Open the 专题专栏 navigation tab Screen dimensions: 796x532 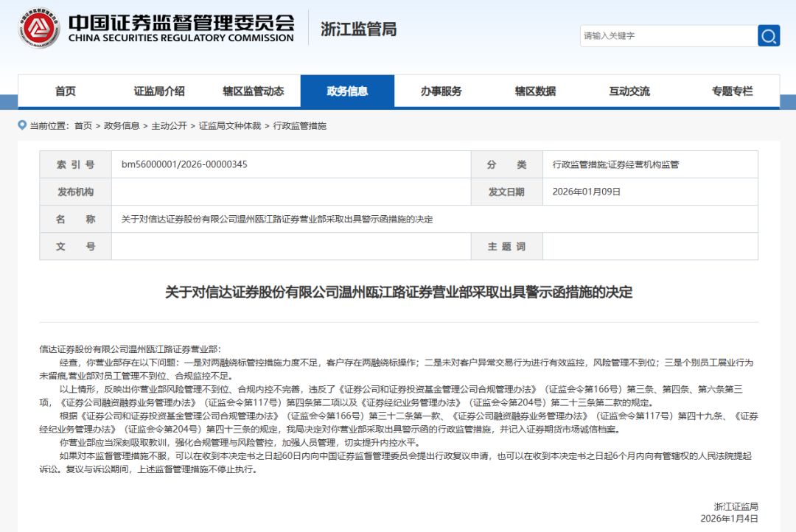point(732,91)
